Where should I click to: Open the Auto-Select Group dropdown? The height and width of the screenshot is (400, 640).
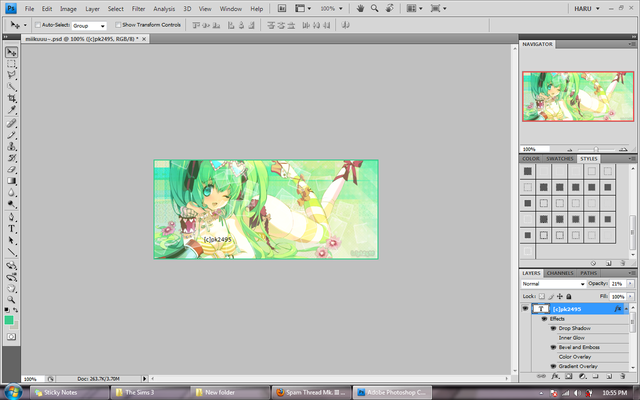pos(89,26)
